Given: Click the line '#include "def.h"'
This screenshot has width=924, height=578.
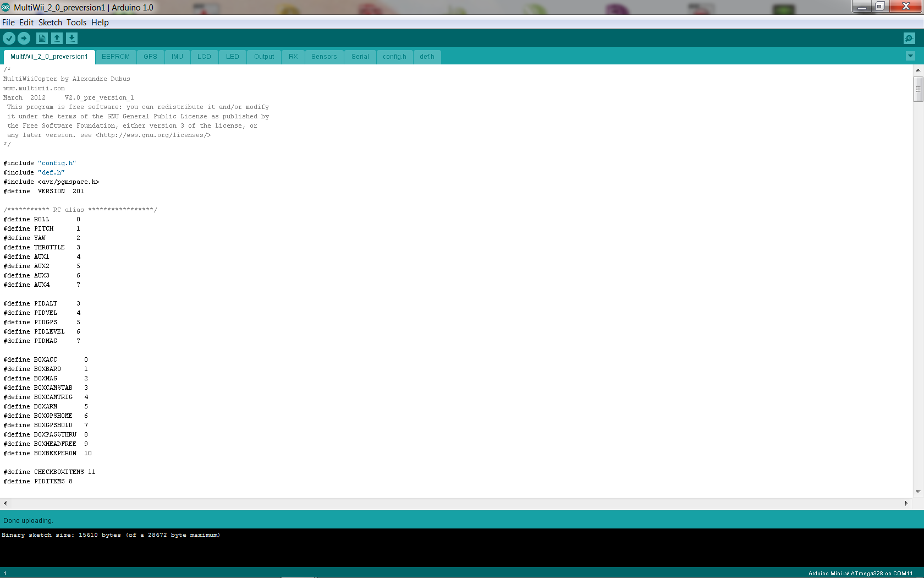Looking at the screenshot, I should (34, 172).
